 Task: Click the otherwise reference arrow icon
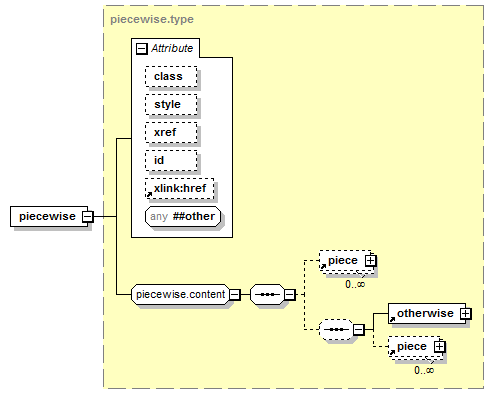(x=393, y=319)
